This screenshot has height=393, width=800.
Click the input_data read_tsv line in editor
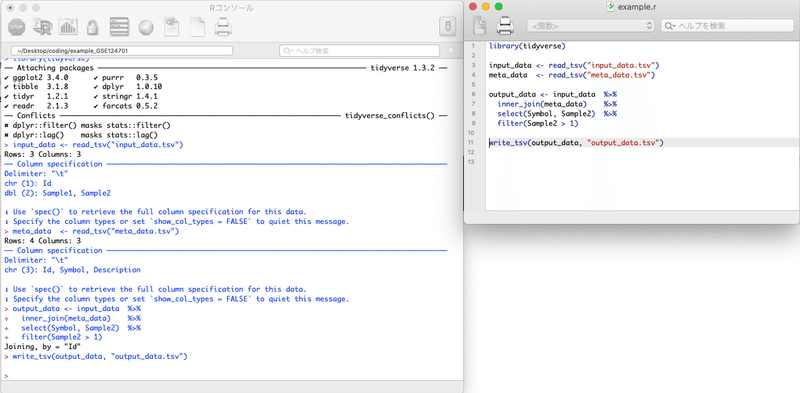(x=575, y=65)
